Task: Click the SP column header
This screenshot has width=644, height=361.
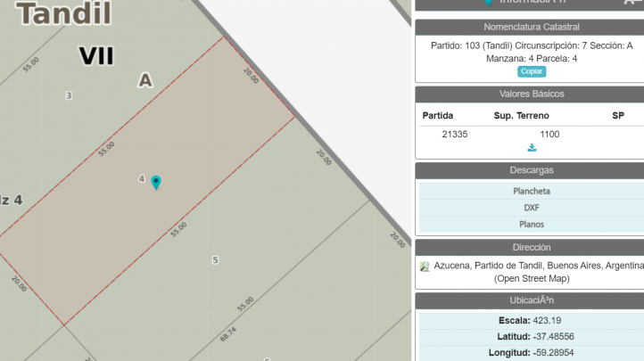Action: pos(618,116)
